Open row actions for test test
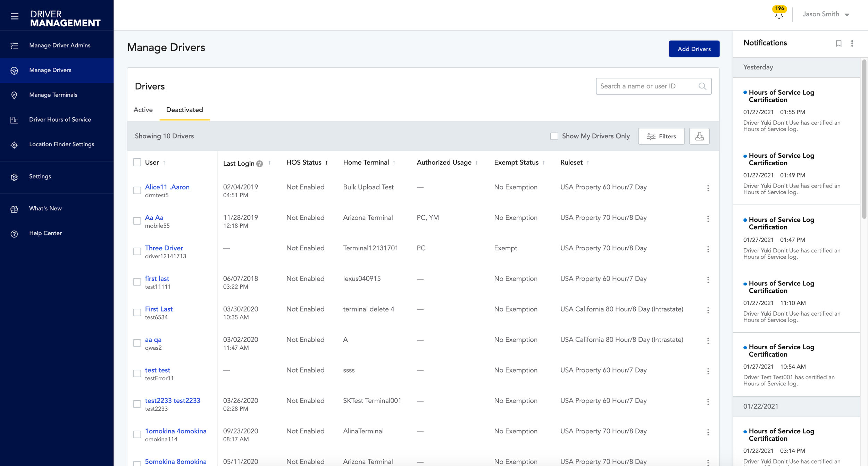 pos(708,372)
